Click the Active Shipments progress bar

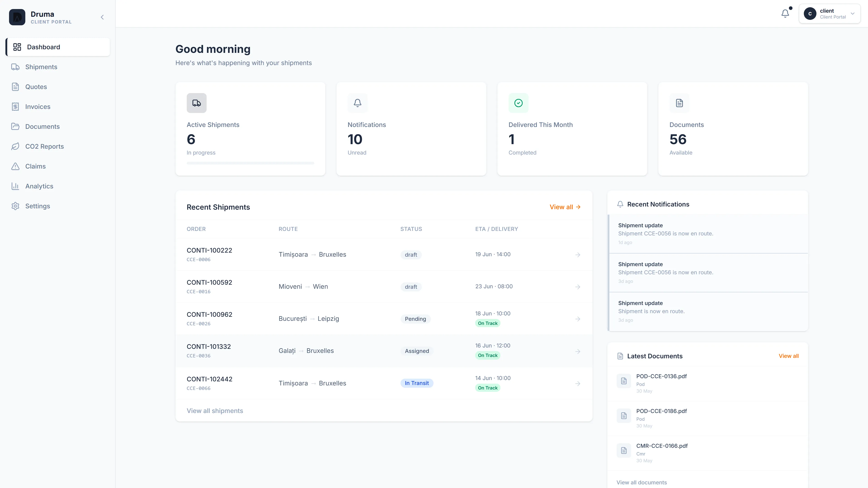(x=250, y=163)
